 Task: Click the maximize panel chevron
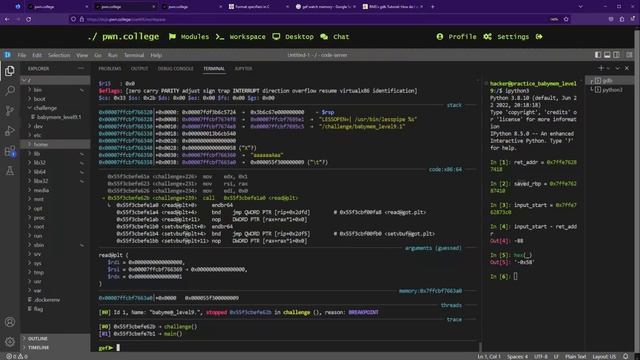coord(618,69)
